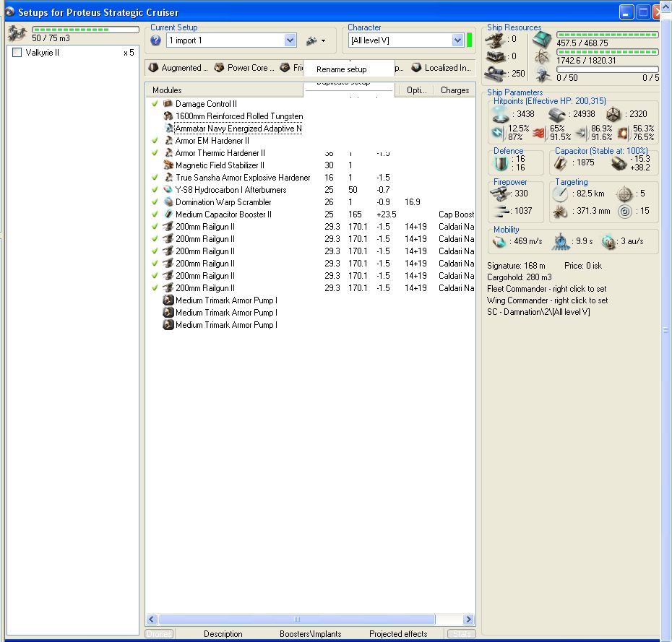Switch to the Boosters\Implants tab
The width and height of the screenshot is (672, 642).
pyautogui.click(x=310, y=634)
